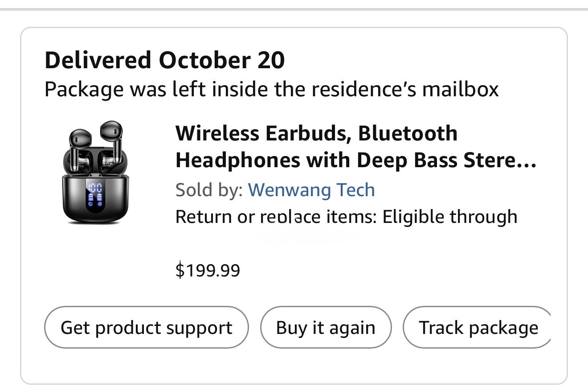Click the word Bluetooth in the product title

click(409, 132)
